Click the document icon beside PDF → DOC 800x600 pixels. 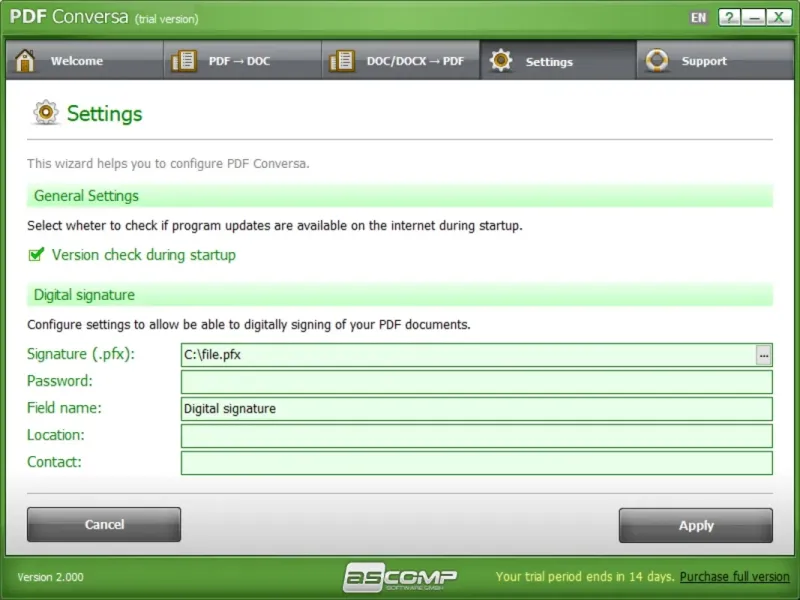tap(184, 61)
